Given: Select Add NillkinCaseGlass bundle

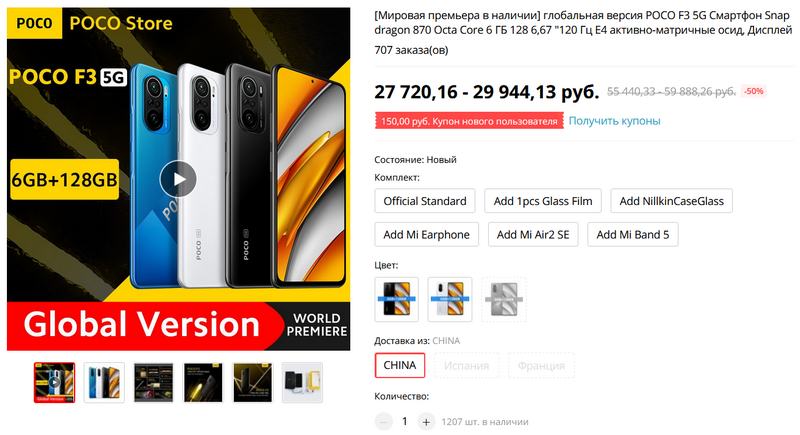Looking at the screenshot, I should pyautogui.click(x=671, y=201).
